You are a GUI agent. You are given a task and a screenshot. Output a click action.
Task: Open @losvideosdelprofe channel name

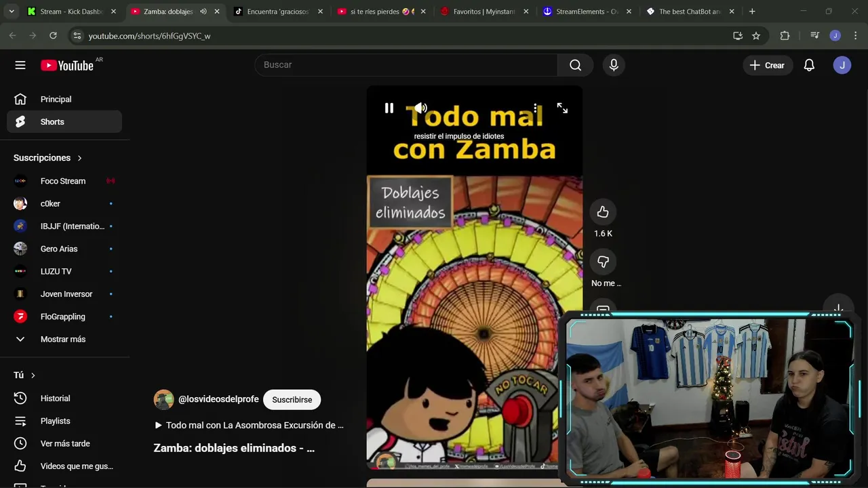click(x=218, y=400)
